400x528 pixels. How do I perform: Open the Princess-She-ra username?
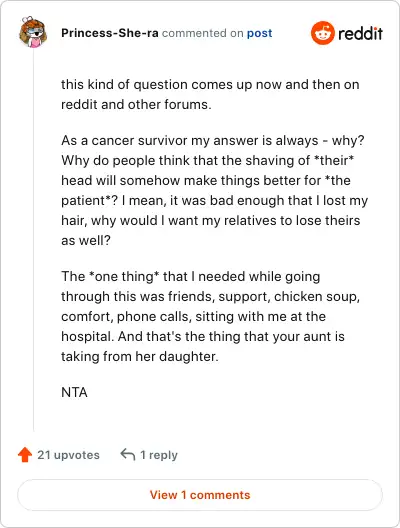110,33
